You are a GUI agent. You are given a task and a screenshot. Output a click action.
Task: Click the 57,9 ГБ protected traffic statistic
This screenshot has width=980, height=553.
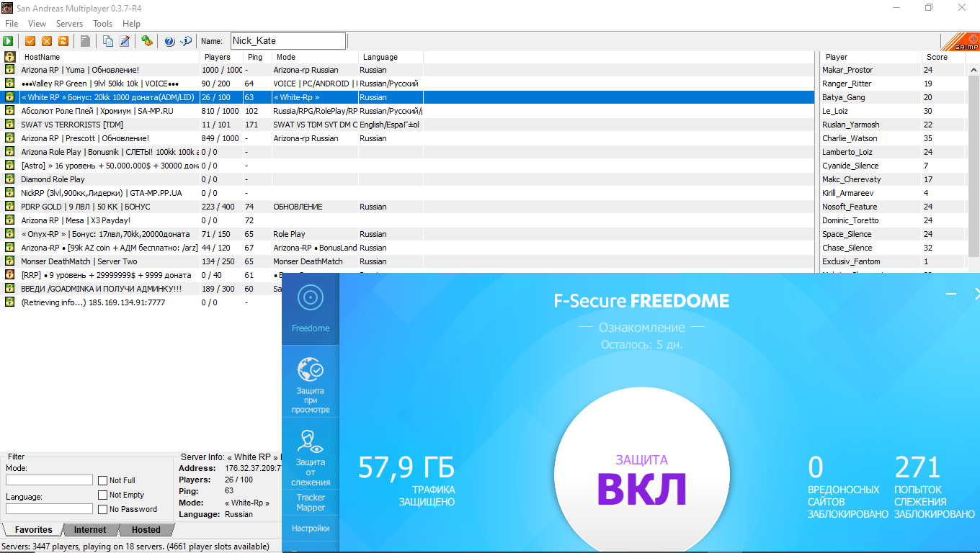click(x=406, y=480)
